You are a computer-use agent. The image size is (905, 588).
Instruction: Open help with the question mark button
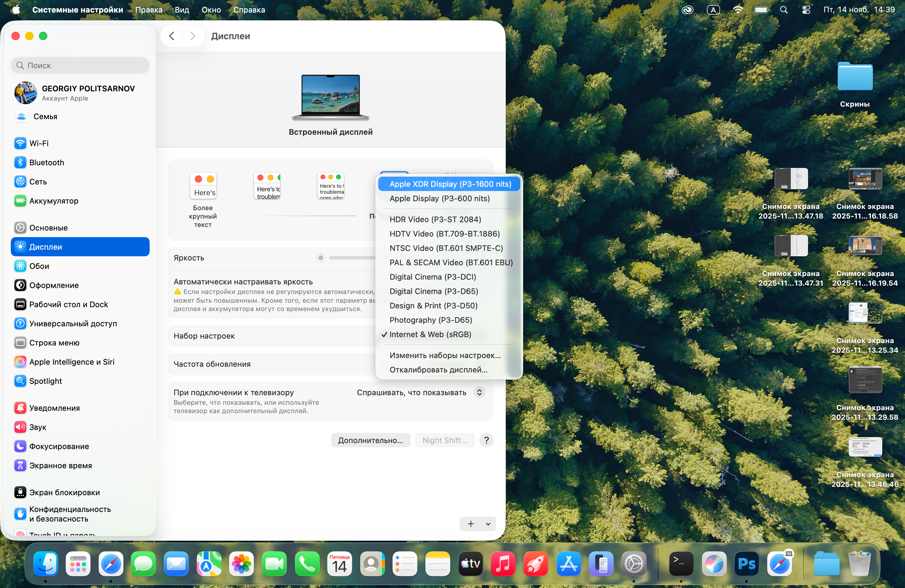[x=486, y=440]
